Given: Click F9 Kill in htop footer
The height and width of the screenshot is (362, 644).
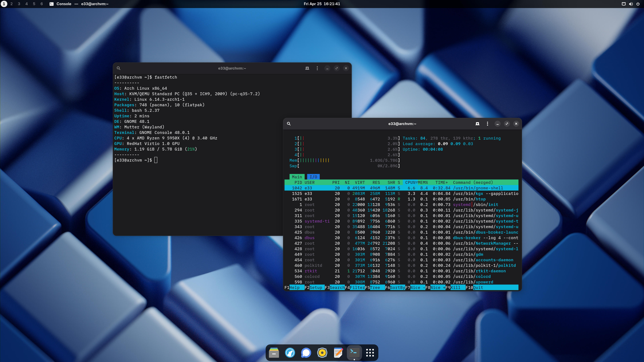Looking at the screenshot, I should tap(455, 288).
